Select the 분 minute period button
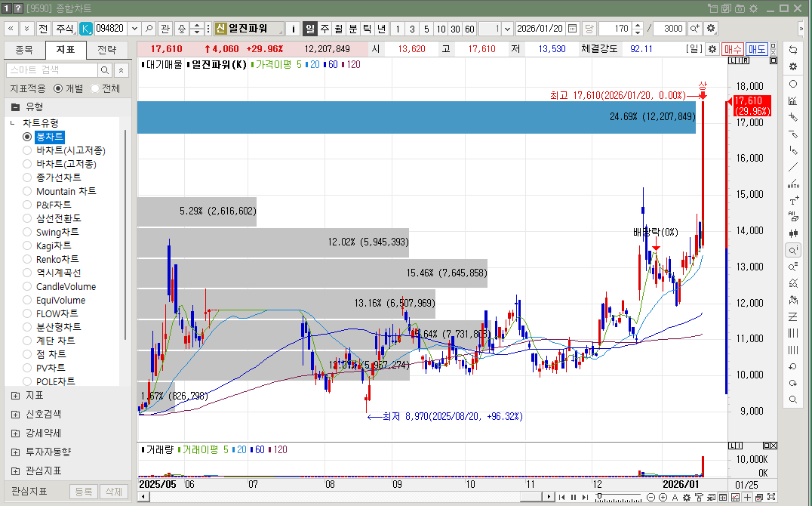Viewport: 812px width, 506px height. click(353, 29)
